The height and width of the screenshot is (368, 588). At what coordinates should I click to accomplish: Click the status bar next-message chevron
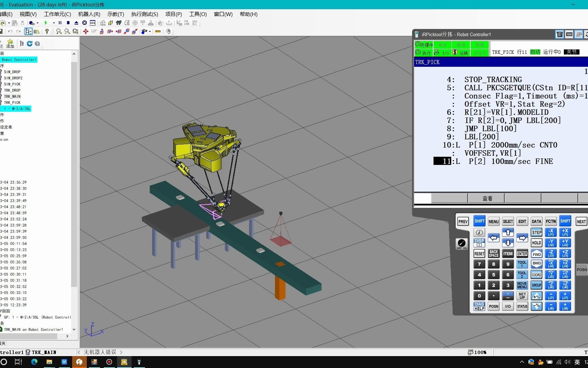tap(121, 352)
